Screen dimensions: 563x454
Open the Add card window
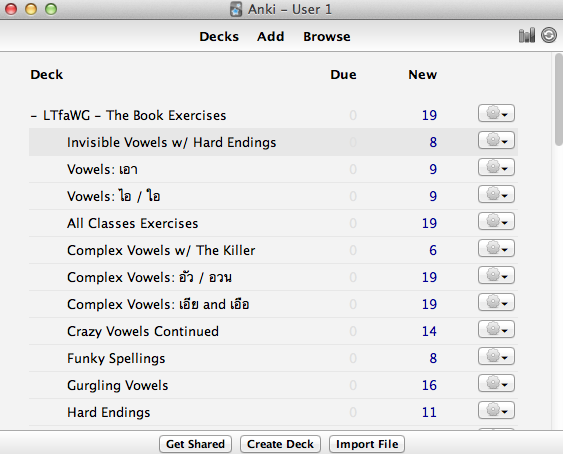click(x=270, y=36)
